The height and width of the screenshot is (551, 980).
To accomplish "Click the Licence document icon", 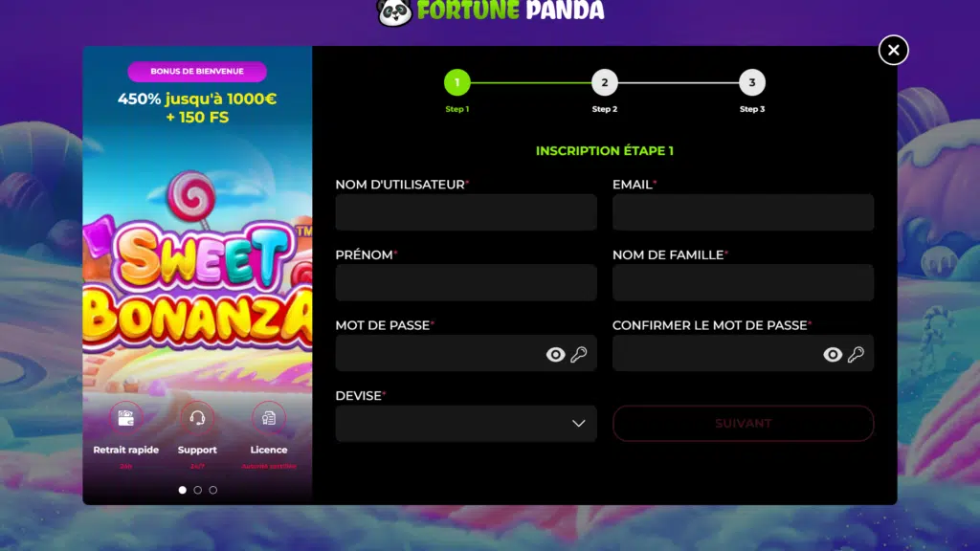I will click(269, 418).
